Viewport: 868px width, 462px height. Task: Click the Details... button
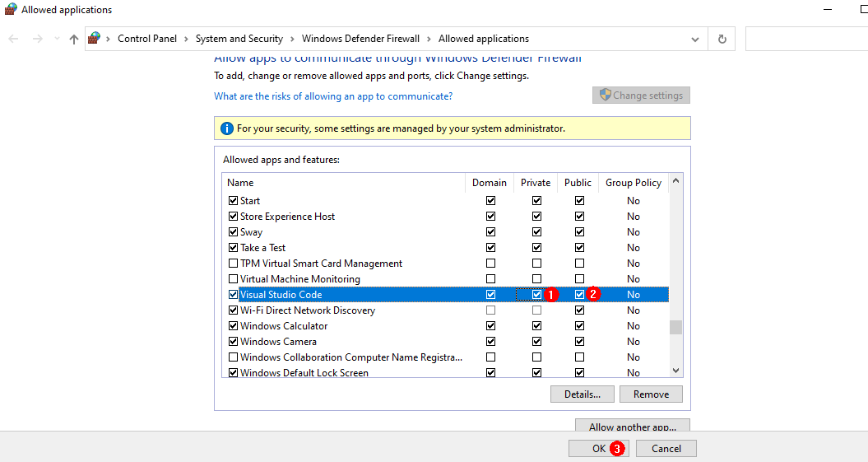(582, 394)
